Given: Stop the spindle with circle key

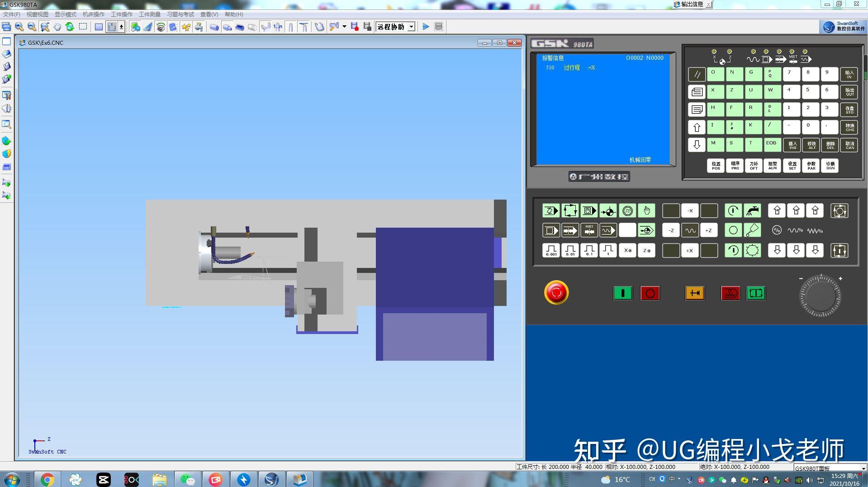Looking at the screenshot, I should tap(733, 230).
